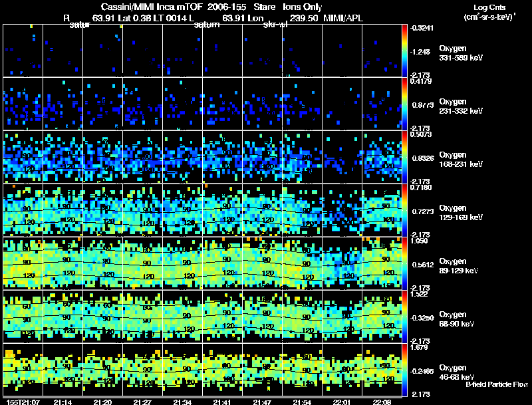The height and width of the screenshot is (405, 532).
Task: Click the Oxygen 129-169 keV row label
Action: pos(461,213)
